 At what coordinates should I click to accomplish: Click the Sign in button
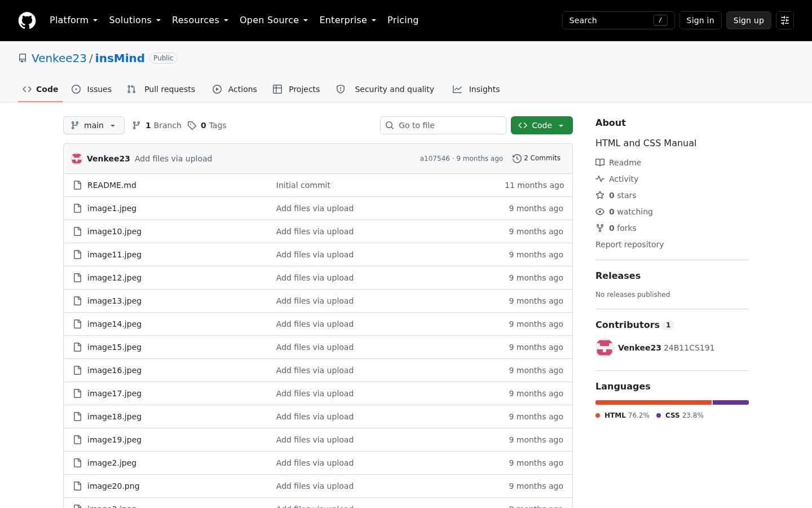[x=700, y=20]
